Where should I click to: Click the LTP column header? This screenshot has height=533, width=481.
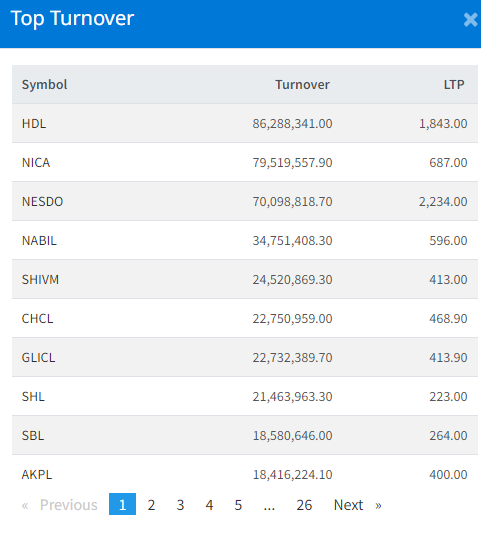454,84
